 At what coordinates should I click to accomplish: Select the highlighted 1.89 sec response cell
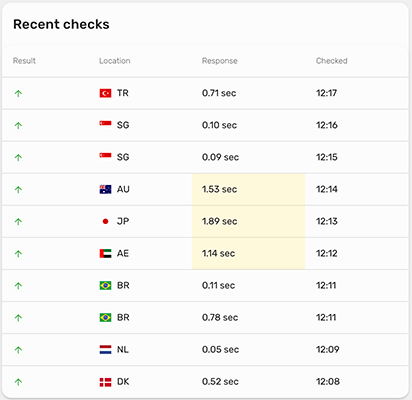(x=248, y=221)
